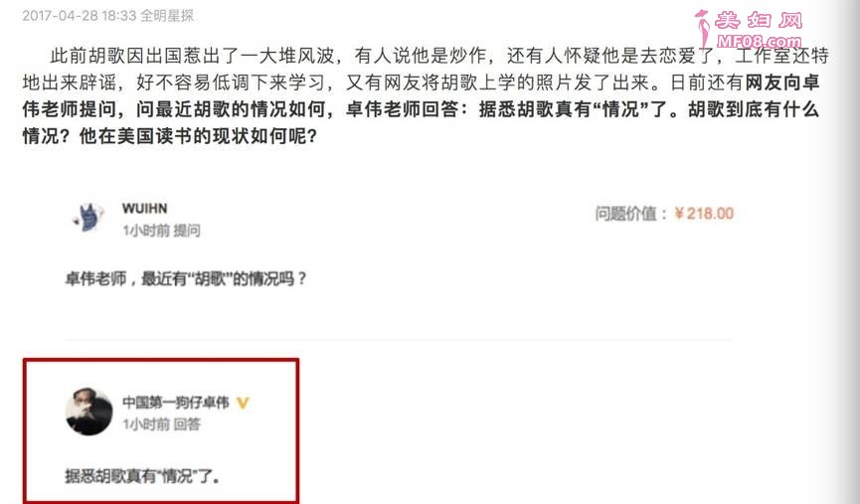Click the 美妇网 pink lady logo icon
Image resolution: width=860 pixels, height=504 pixels.
click(703, 28)
